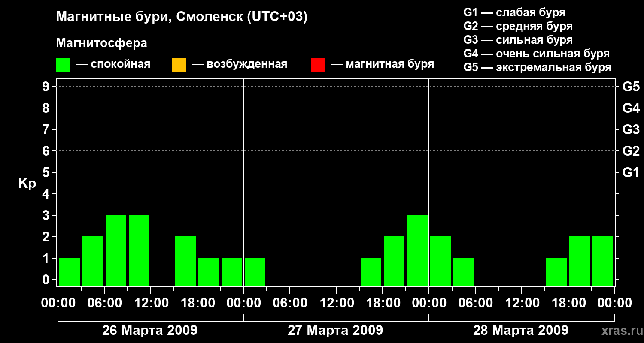Click the 'G3 — сильная буря' description line
The width and height of the screenshot is (644, 343).
click(518, 40)
